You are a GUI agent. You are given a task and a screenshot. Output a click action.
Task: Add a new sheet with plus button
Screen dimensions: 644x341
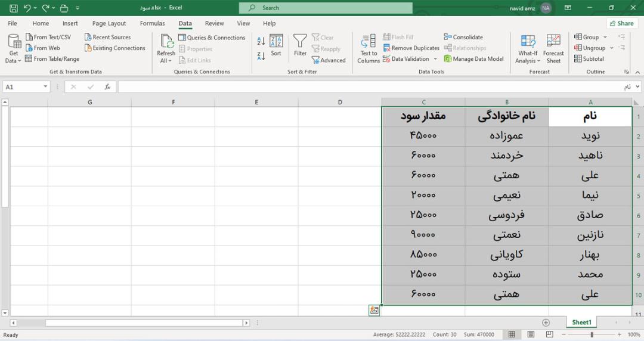click(x=546, y=323)
